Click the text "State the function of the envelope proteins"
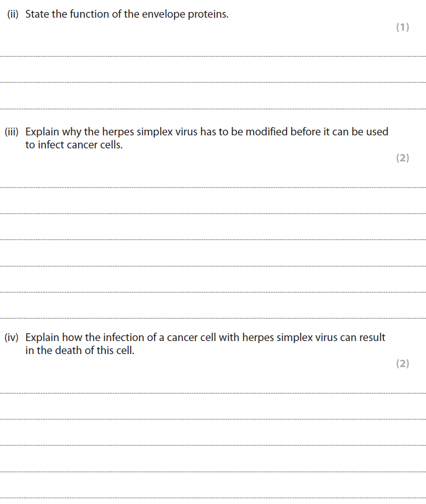Image resolution: width=426 pixels, height=504 pixels. point(127,15)
